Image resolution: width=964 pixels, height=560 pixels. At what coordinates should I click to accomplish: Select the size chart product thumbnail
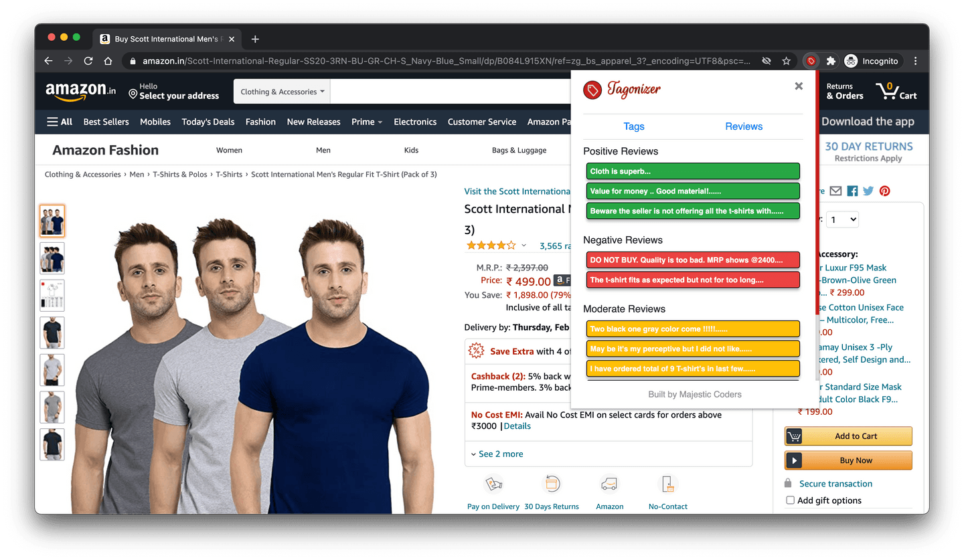click(52, 295)
